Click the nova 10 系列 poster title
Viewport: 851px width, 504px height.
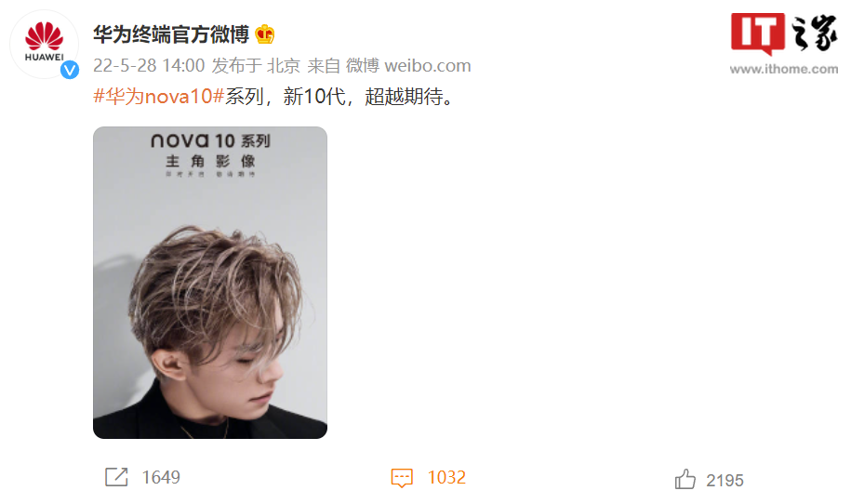coord(210,141)
